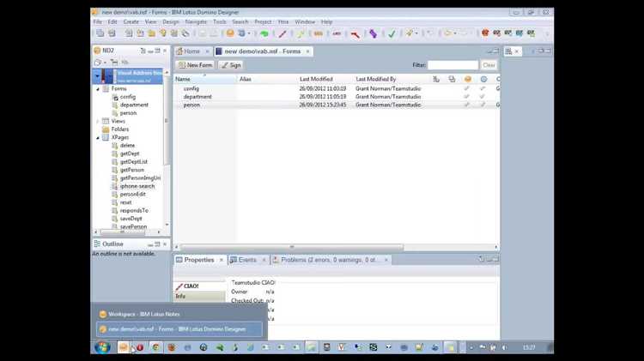Image resolution: width=644 pixels, height=361 pixels.
Task: Open the Windows Start menu
Action: (102, 347)
